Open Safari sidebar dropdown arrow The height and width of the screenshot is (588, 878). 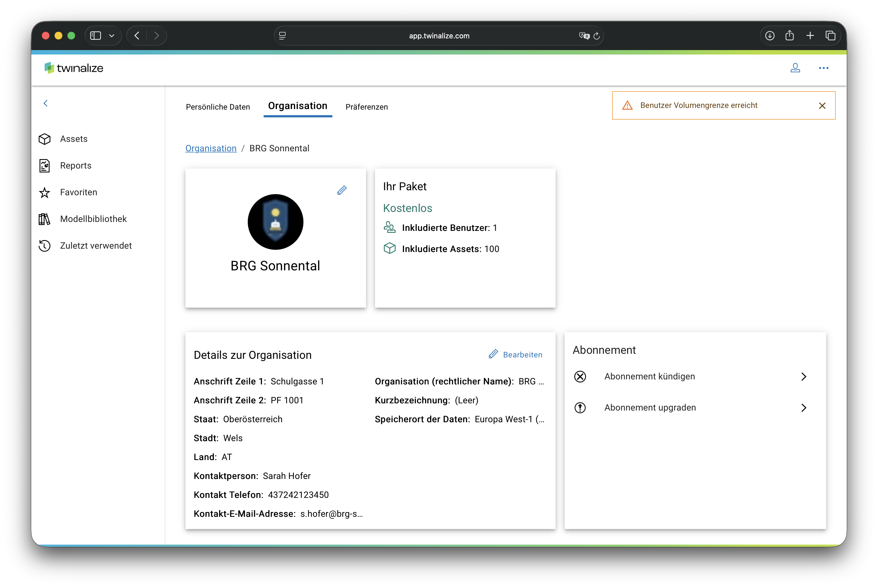click(111, 36)
